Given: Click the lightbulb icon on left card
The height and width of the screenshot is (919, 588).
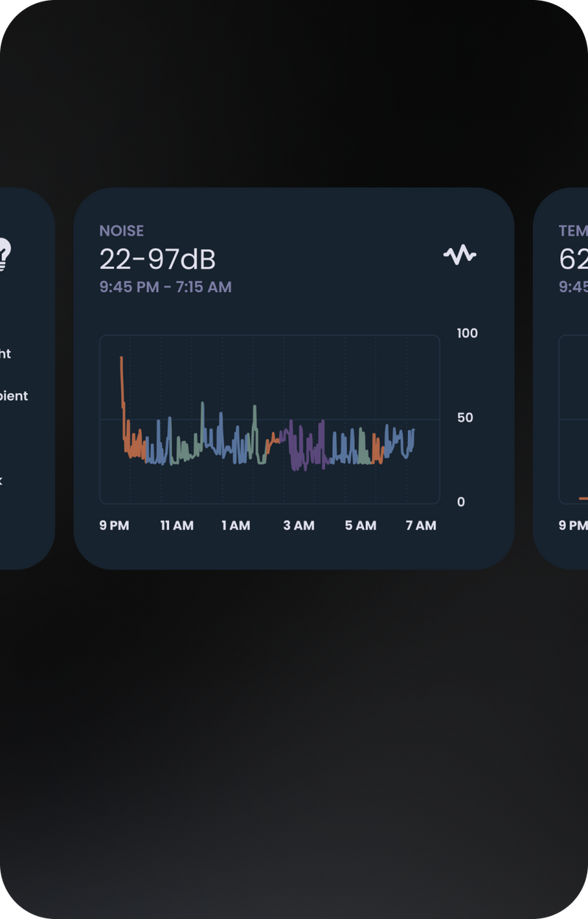Looking at the screenshot, I should tap(4, 254).
